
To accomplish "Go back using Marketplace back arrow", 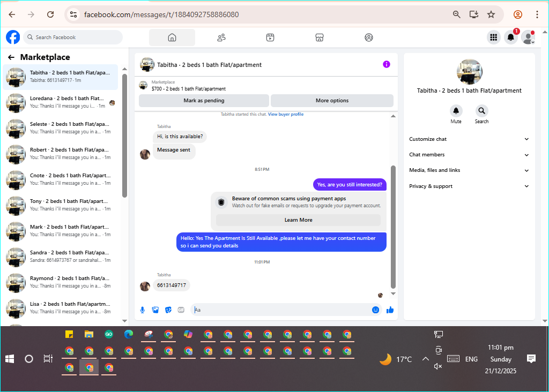I will click(11, 57).
